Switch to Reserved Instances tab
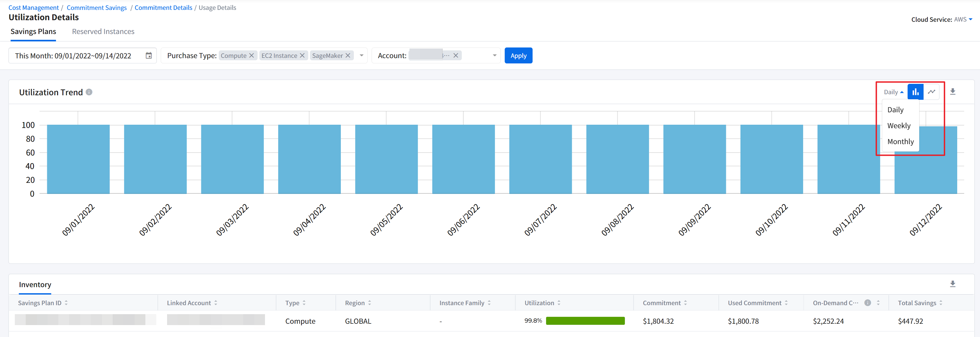Viewport: 980px width, 337px height. click(x=103, y=32)
